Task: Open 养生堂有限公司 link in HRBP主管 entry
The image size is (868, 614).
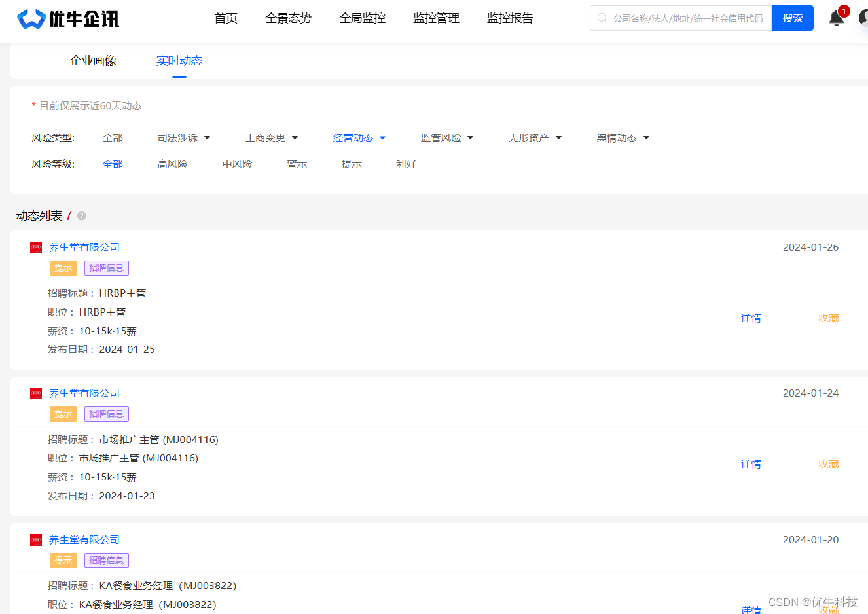Action: pyautogui.click(x=84, y=247)
